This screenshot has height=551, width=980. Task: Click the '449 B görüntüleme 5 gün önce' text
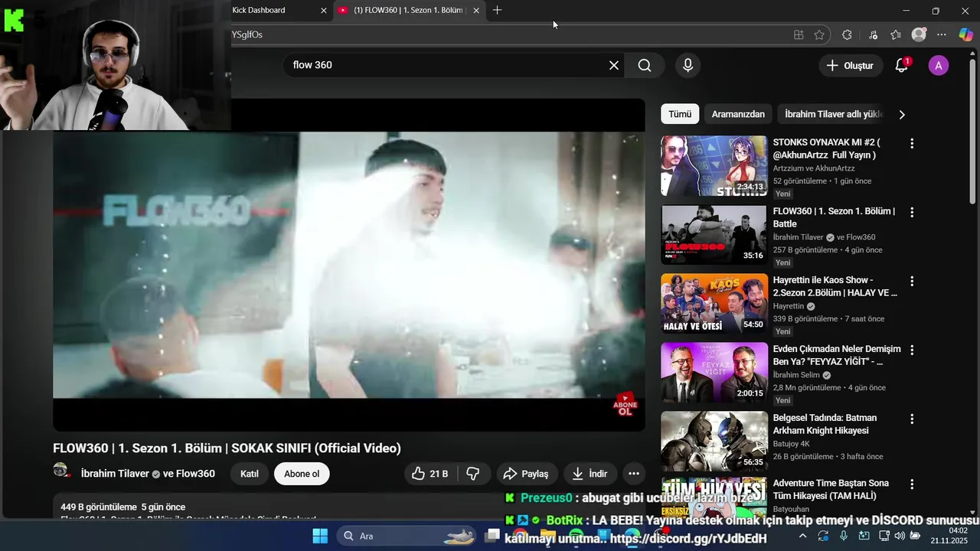coord(122,507)
